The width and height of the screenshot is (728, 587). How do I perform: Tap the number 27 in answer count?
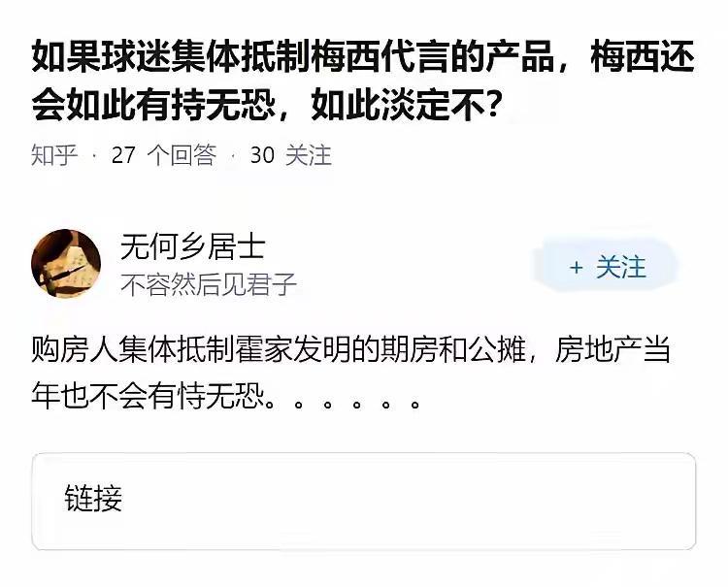click(x=123, y=155)
